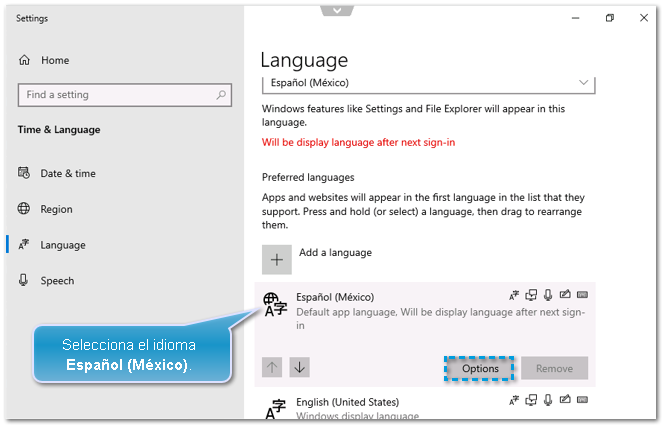Click the red sign-in notice text

[x=358, y=143]
